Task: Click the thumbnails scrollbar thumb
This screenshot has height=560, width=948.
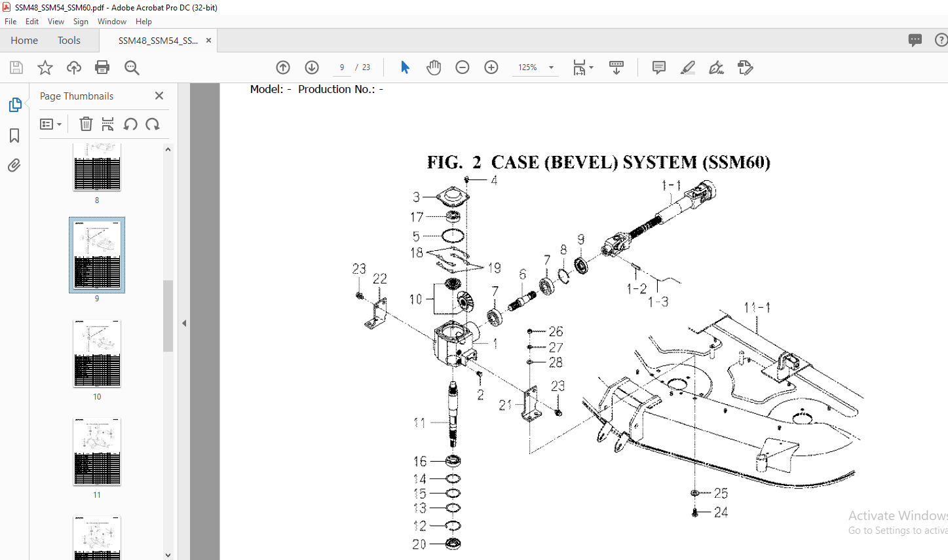Action: tap(168, 316)
